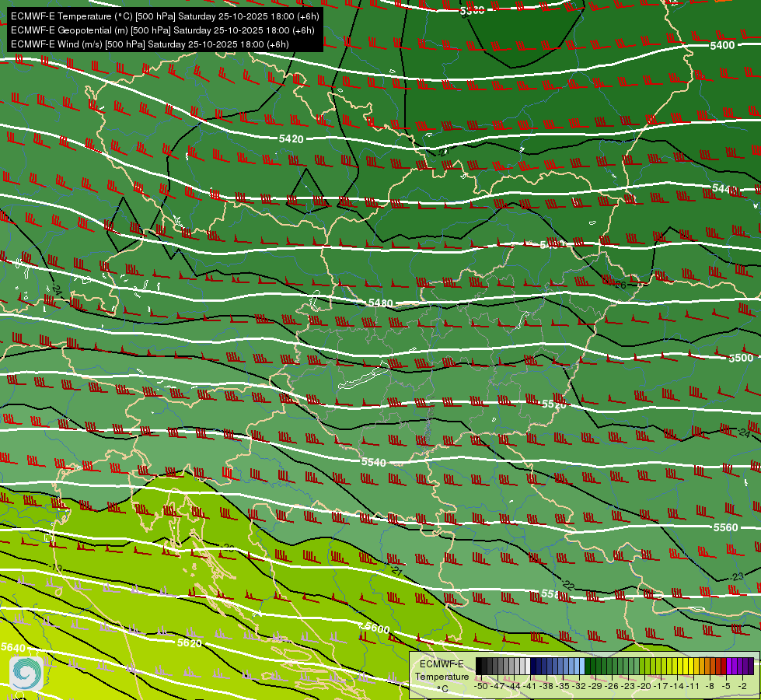Click the -32 tick label on color scale
The image size is (761, 700).
point(579,686)
